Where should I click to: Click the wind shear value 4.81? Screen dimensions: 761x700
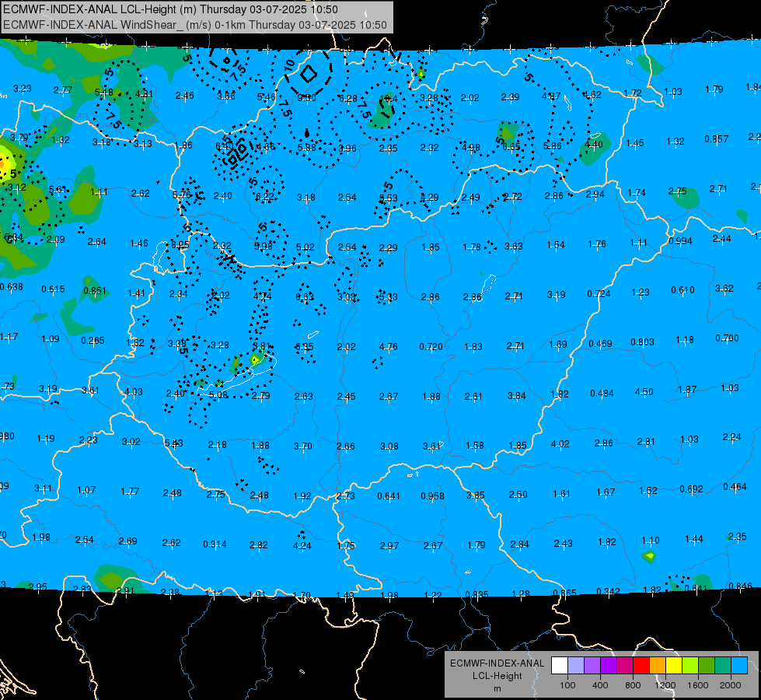click(144, 94)
